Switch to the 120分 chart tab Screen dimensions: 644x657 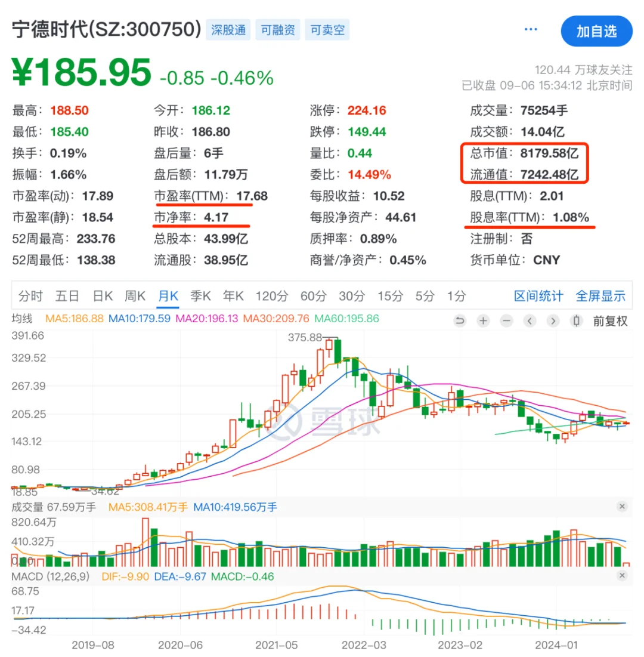coord(272,296)
